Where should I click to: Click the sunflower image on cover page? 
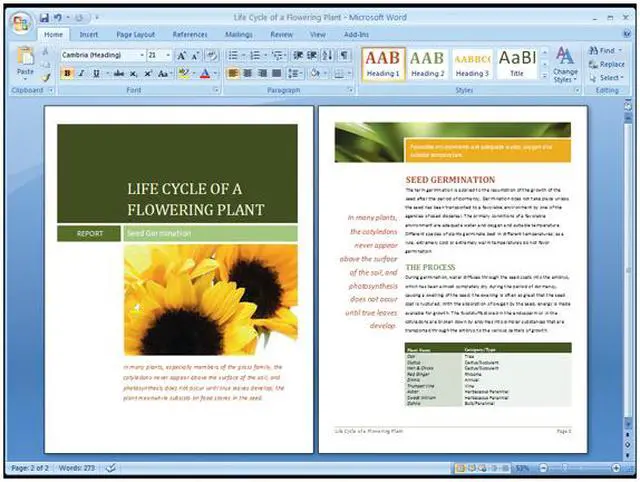pos(211,300)
